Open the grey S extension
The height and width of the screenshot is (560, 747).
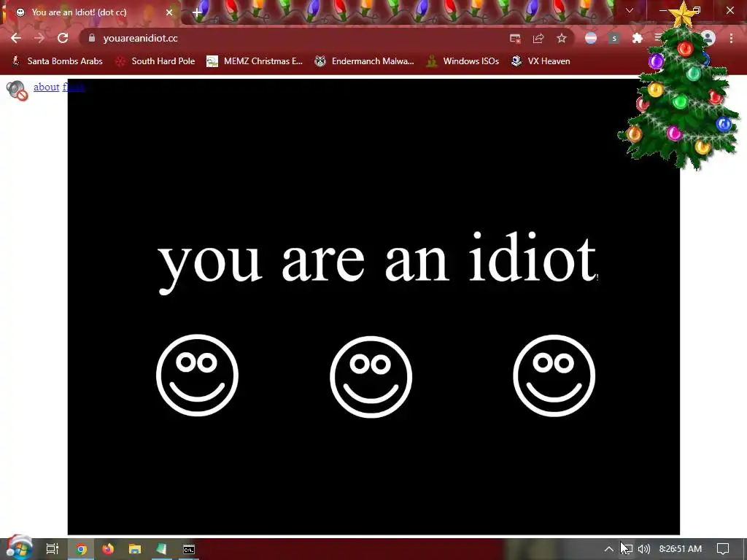[x=614, y=39]
